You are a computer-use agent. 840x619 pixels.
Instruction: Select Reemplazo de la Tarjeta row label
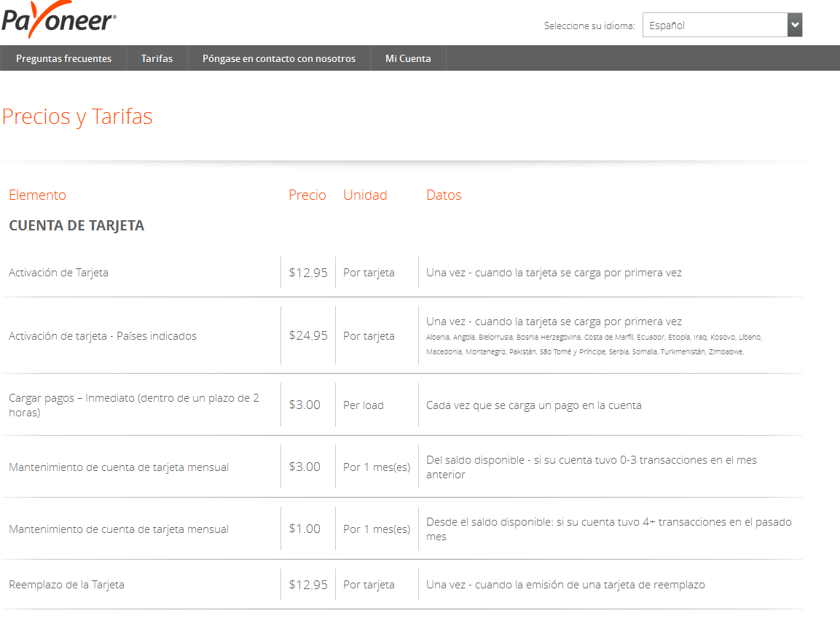66,585
